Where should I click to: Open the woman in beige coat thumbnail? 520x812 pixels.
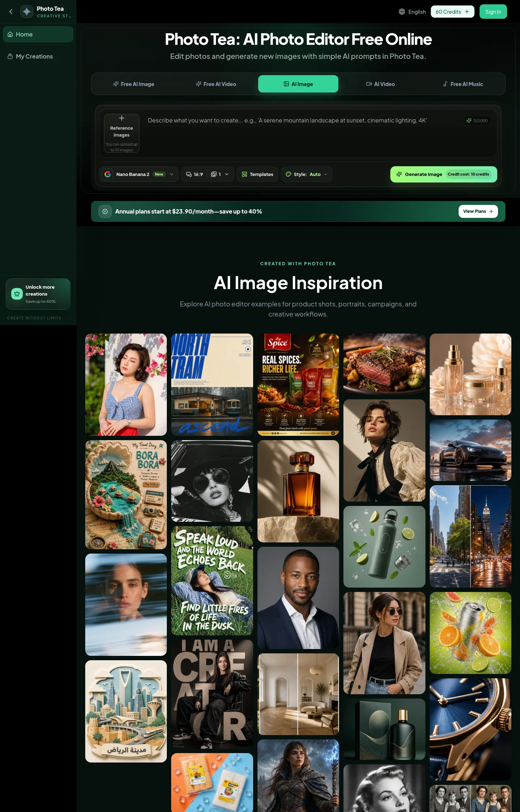[384, 643]
